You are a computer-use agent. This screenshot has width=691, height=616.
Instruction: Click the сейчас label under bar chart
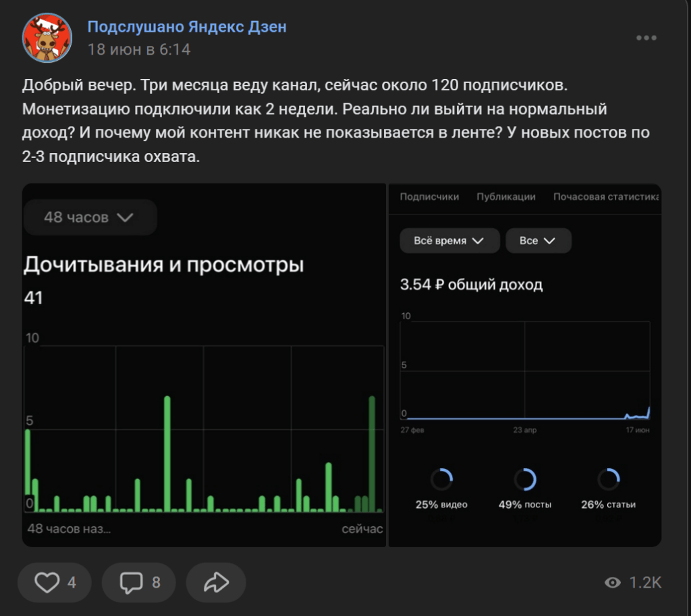[362, 529]
